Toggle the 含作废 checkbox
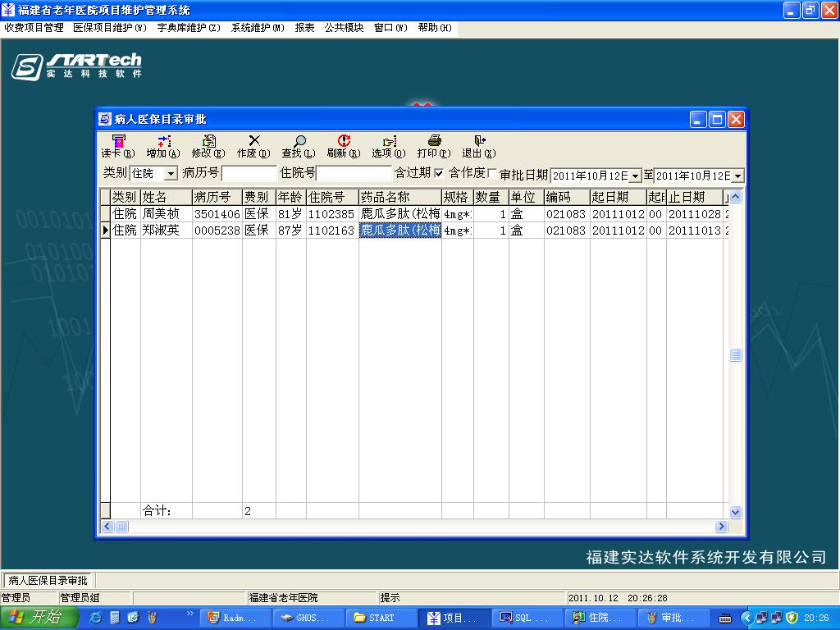The width and height of the screenshot is (840, 630). tap(492, 173)
